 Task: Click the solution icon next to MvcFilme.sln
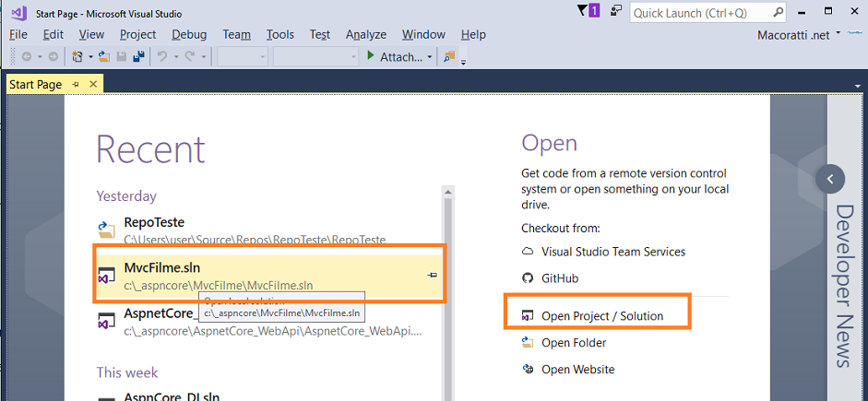pyautogui.click(x=106, y=276)
